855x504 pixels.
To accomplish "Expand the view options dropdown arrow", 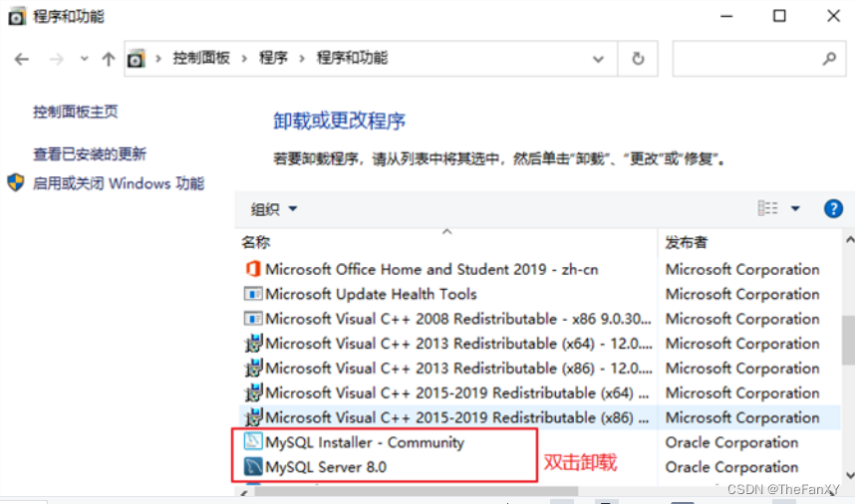I will point(795,209).
